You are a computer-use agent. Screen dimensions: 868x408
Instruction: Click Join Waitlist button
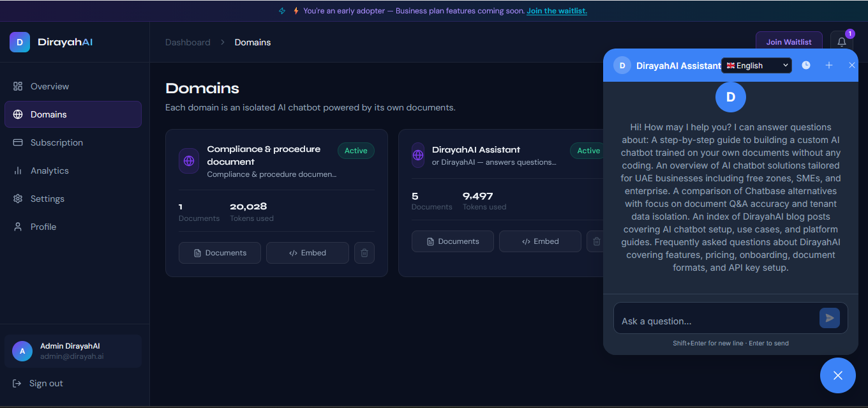(x=789, y=42)
